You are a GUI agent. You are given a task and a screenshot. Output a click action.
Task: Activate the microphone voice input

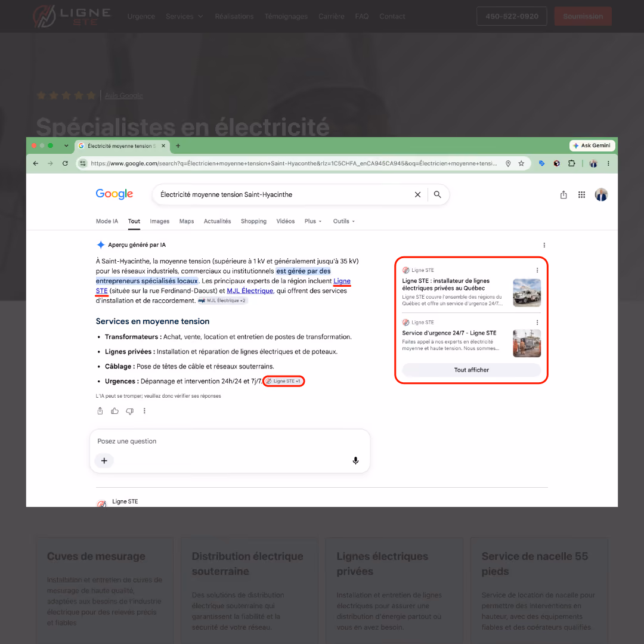pyautogui.click(x=355, y=461)
